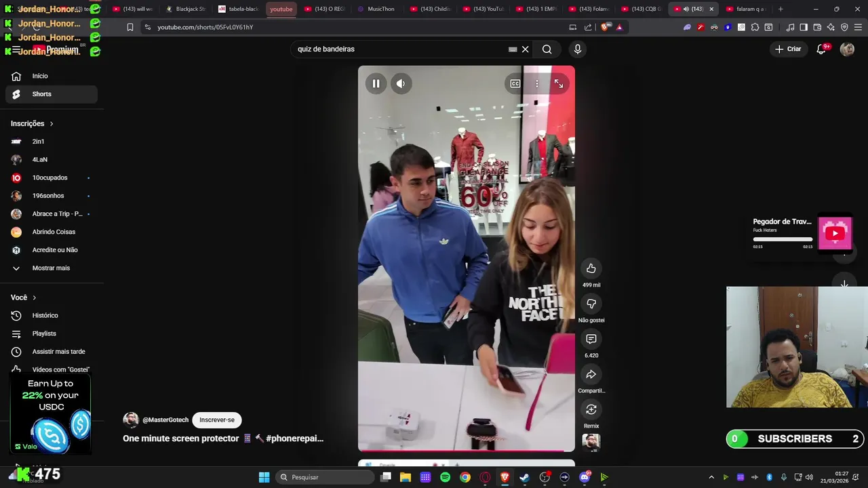Viewport: 868px width, 488px height.
Task: Open the 10ocupados subscription channel
Action: click(52, 178)
